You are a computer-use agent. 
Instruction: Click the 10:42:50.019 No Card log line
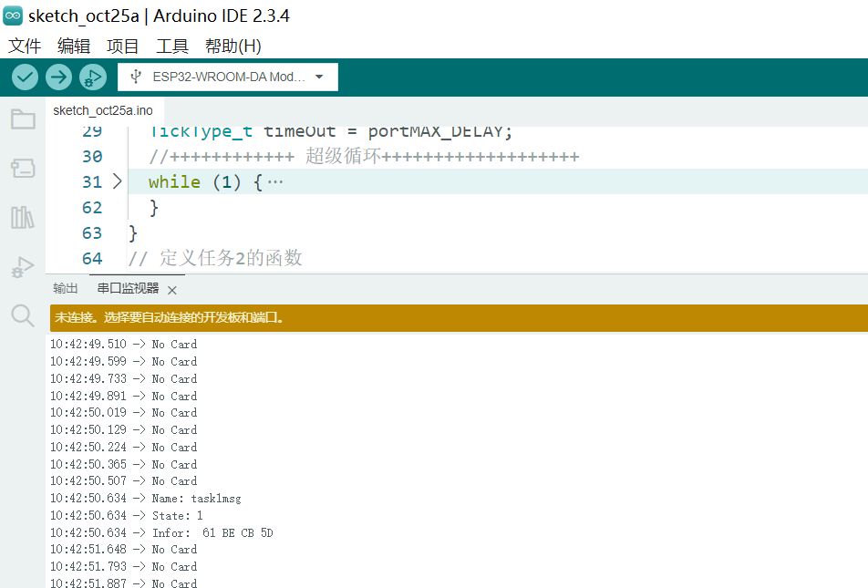tap(123, 412)
